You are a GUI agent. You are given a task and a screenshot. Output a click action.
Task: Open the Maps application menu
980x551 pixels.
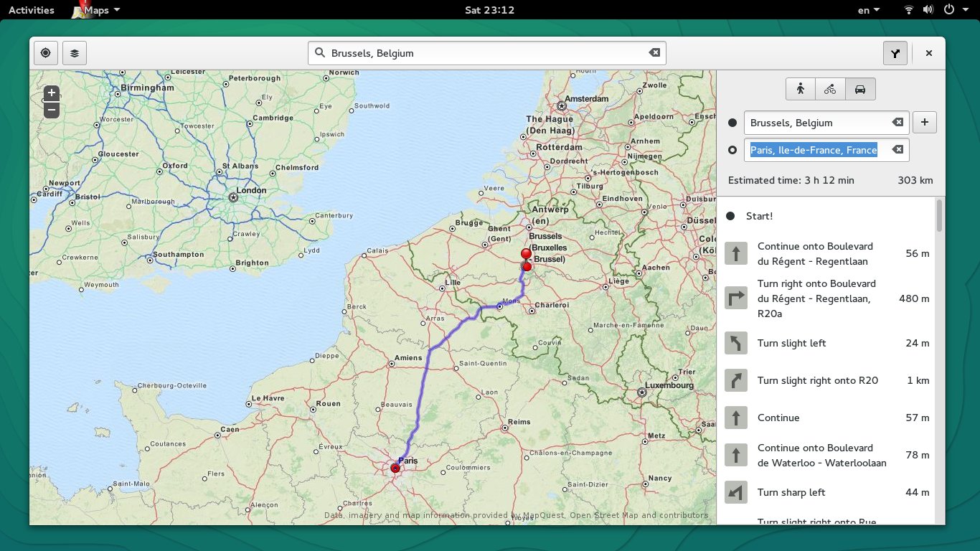[97, 10]
